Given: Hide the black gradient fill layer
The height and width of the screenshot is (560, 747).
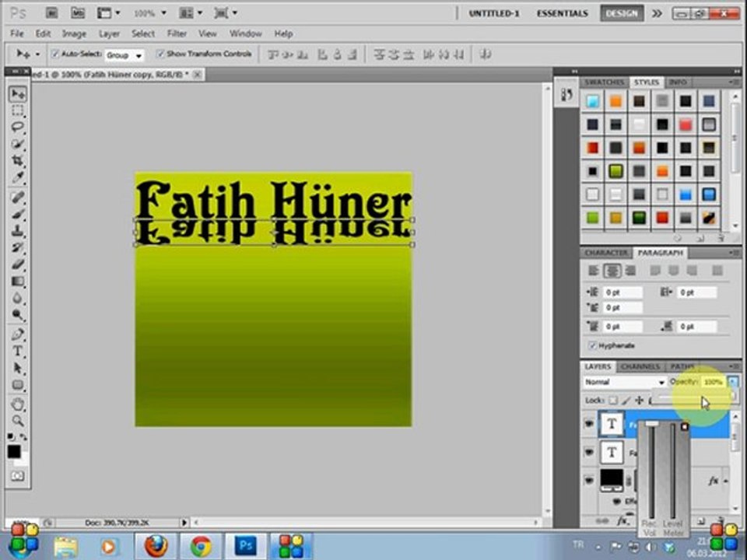Looking at the screenshot, I should 589,481.
